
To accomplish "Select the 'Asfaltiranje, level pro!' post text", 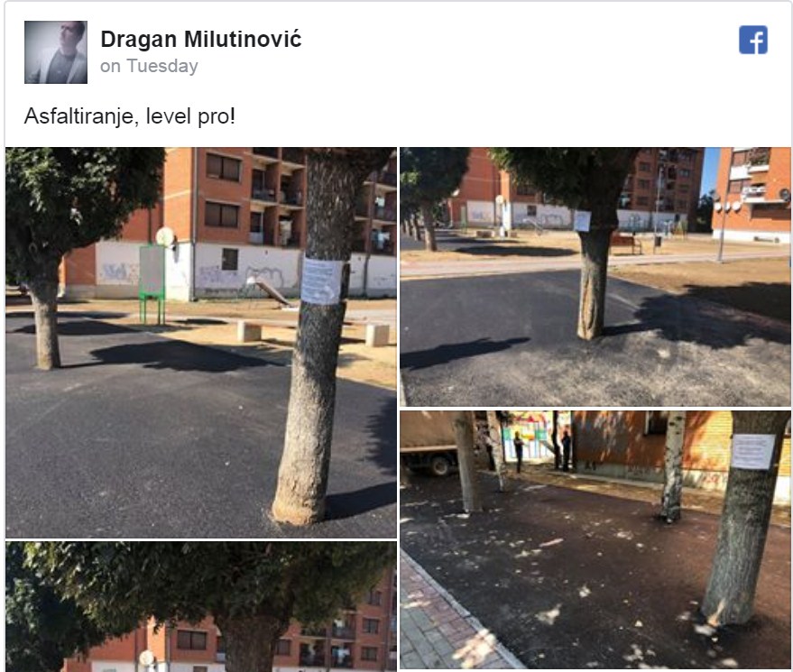I will point(130,116).
